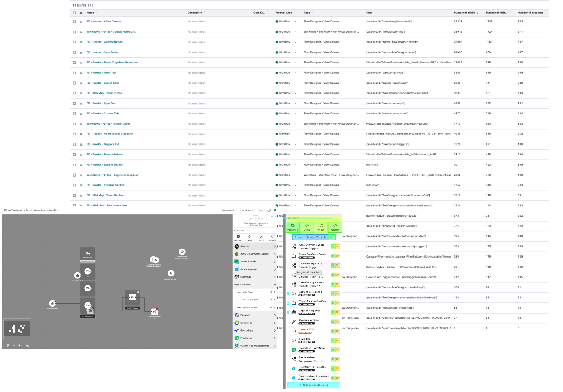This screenshot has width=563, height=392.
Task: Click the keyboard shortcuts icon on canvas
Action: click(x=28, y=345)
